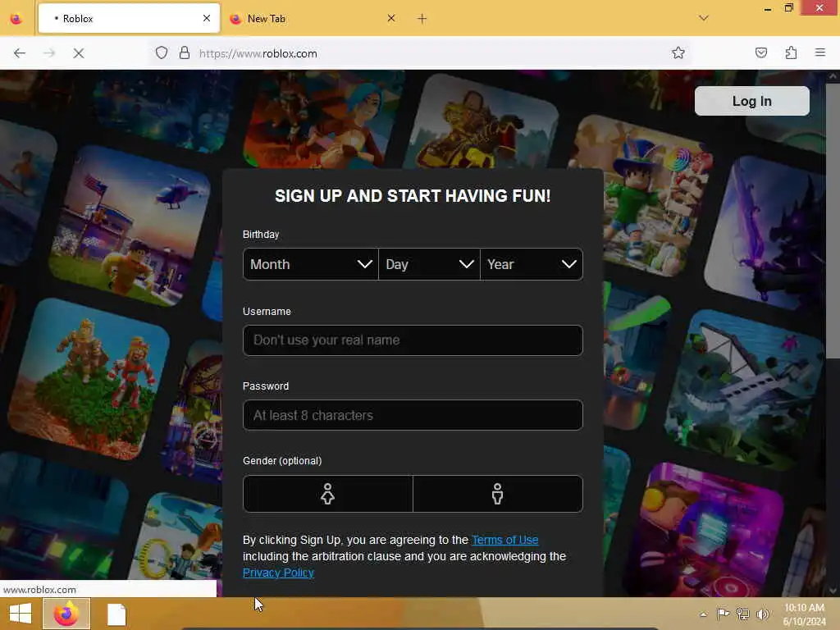Open the Extensions puzzle icon
This screenshot has height=630, width=840.
[791, 52]
